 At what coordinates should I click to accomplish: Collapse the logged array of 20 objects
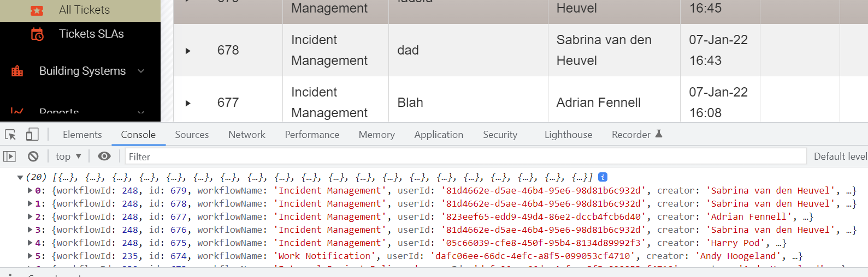point(20,177)
